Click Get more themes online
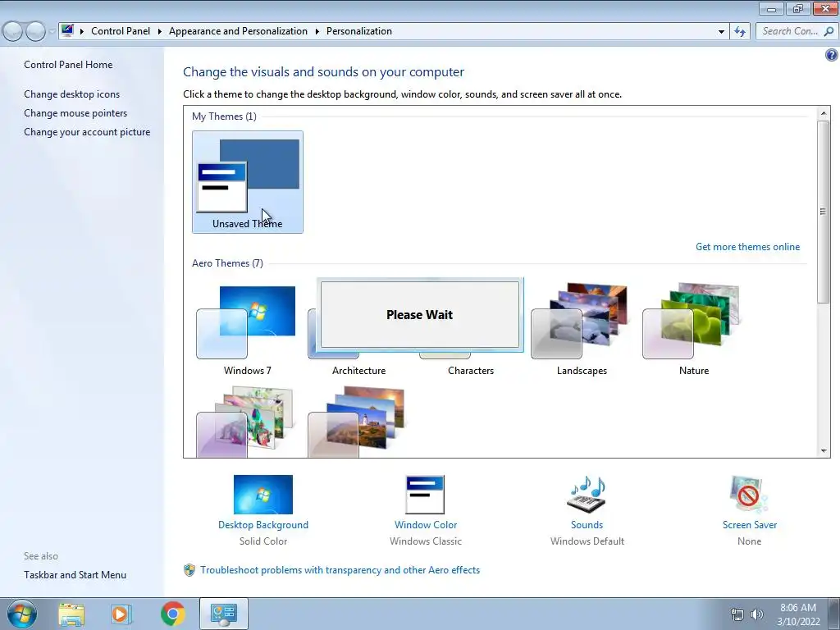This screenshot has width=840, height=630. pos(747,247)
